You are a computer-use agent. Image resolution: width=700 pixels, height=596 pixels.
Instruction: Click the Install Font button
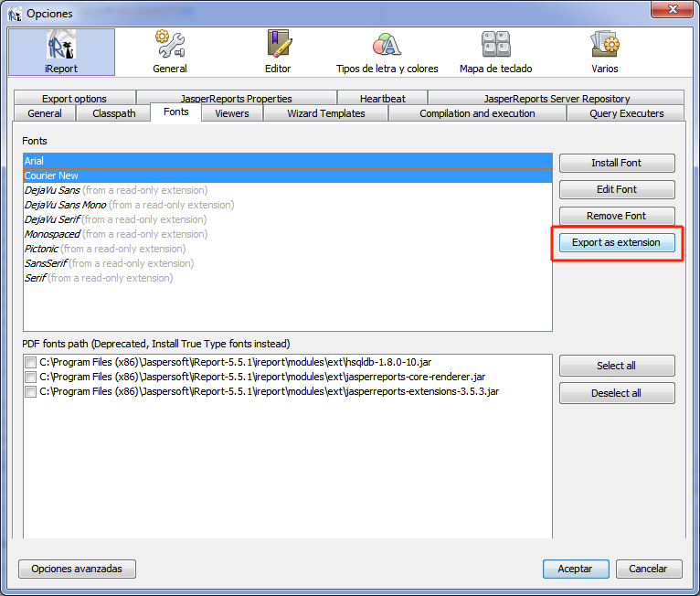pyautogui.click(x=617, y=163)
